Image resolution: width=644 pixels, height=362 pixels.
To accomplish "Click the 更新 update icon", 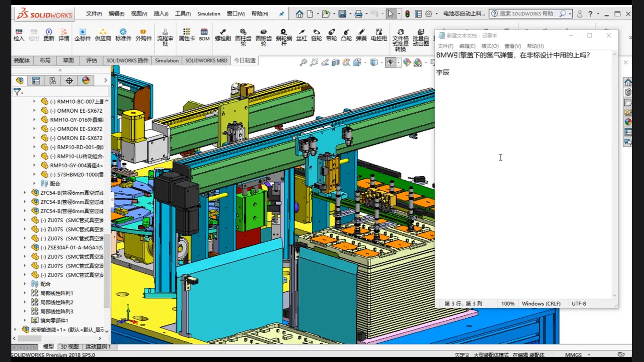I will (x=49, y=35).
